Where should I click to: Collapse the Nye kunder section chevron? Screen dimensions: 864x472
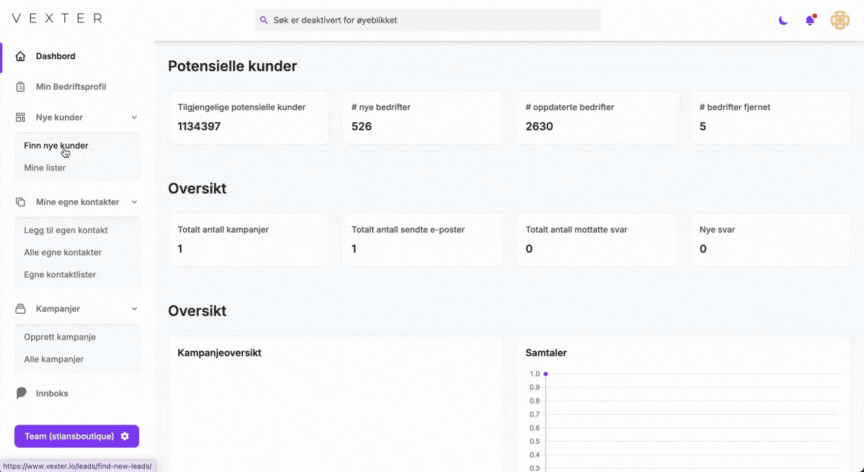tap(134, 117)
